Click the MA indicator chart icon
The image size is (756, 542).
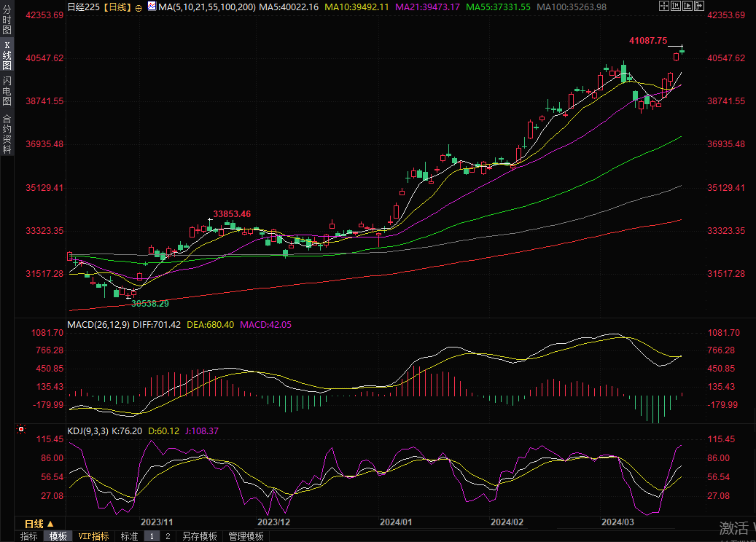click(x=151, y=6)
